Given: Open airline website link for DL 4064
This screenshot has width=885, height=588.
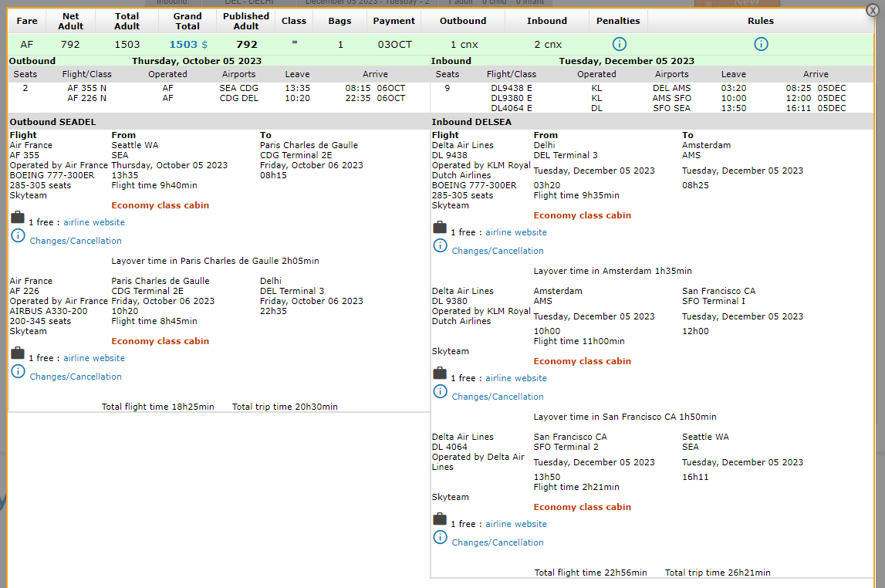Looking at the screenshot, I should (x=515, y=524).
